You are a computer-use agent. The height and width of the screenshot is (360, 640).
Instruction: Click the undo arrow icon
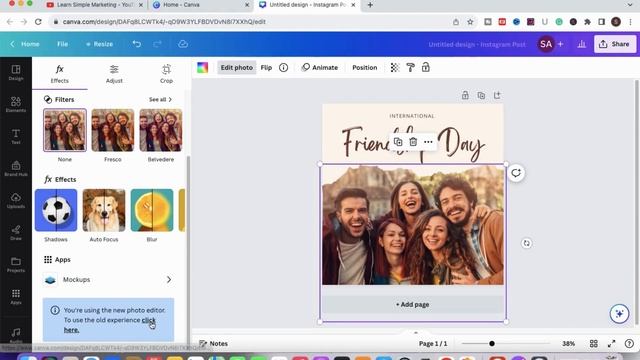137,44
